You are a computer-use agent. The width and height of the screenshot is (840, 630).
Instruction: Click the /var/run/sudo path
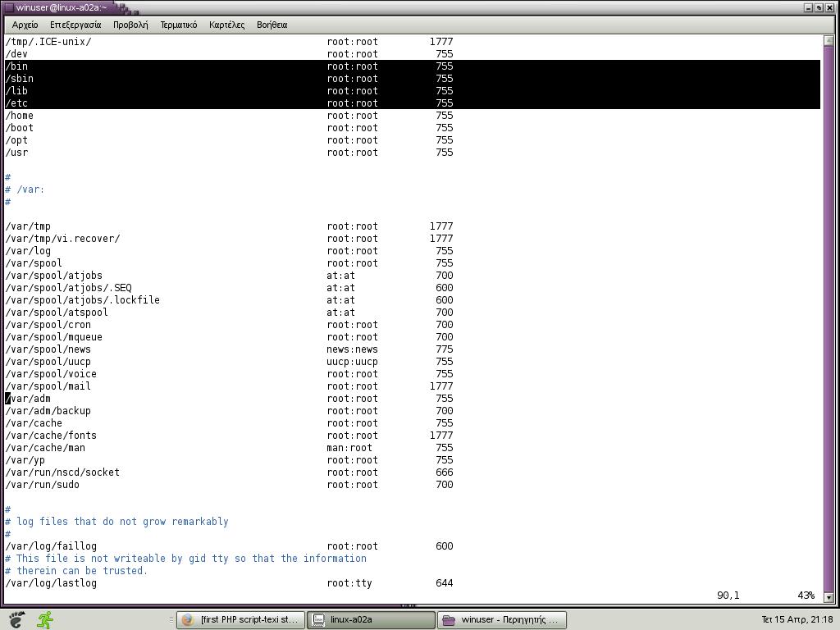[43, 486]
